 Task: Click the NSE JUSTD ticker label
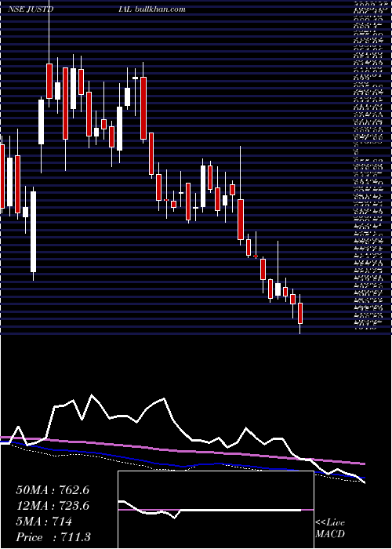click(x=31, y=9)
